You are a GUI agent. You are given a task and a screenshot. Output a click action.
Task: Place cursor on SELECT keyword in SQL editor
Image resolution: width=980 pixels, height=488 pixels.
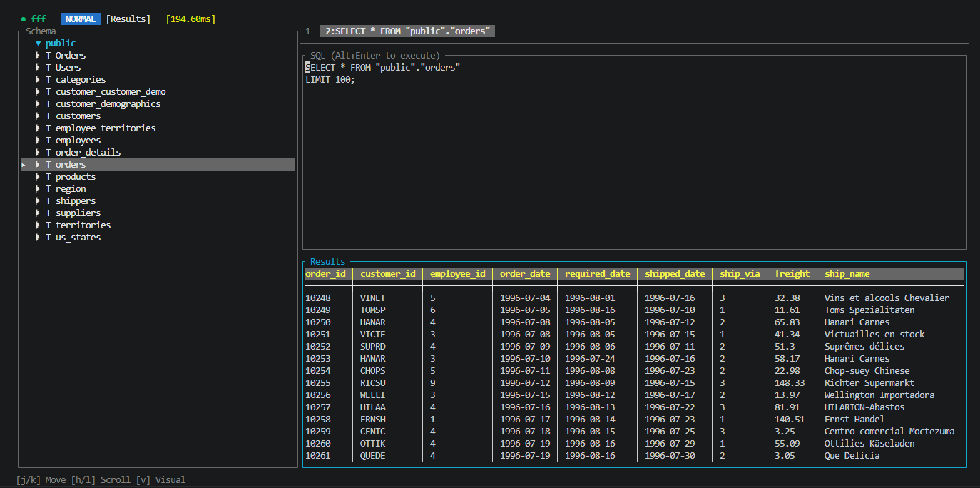click(320, 68)
